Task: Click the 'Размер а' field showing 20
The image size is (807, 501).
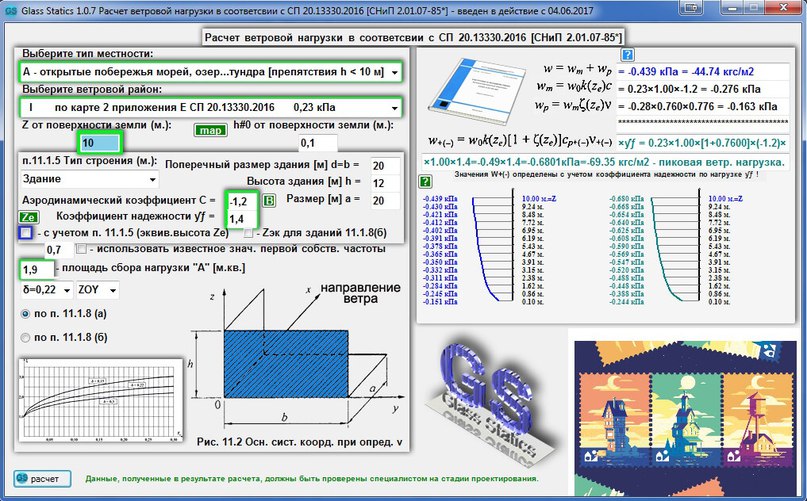Action: coord(384,200)
